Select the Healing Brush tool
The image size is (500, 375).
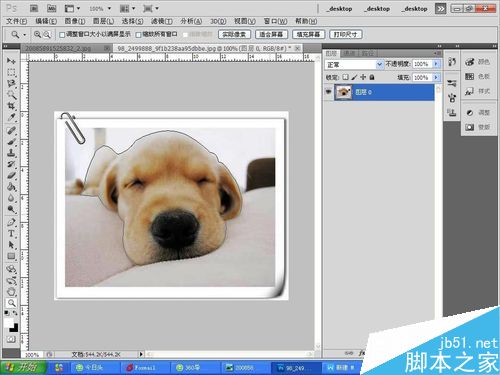coord(11,130)
